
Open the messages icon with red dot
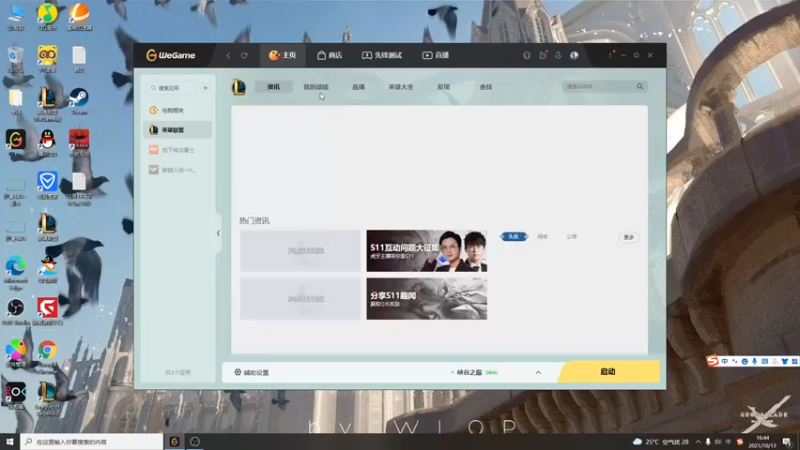(542, 55)
